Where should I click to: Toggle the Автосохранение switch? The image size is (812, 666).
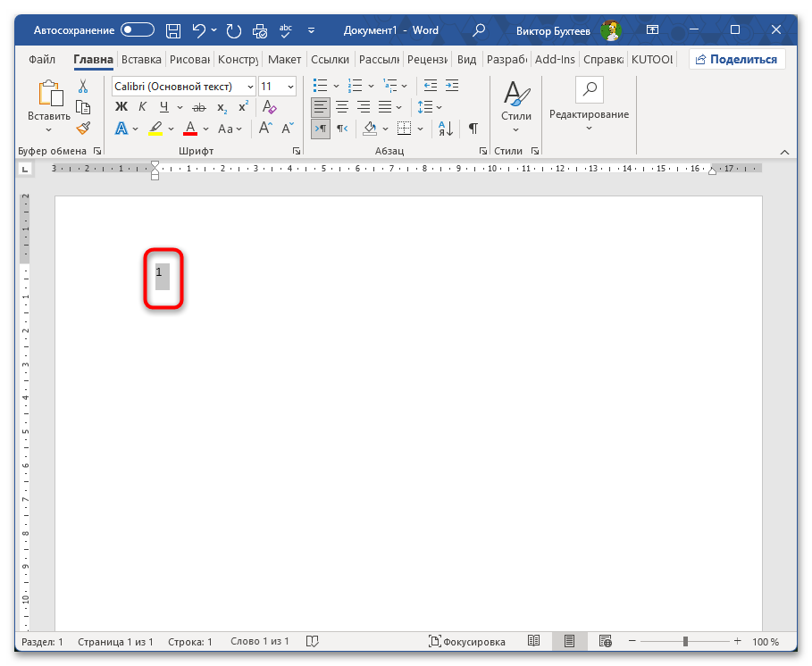tap(138, 30)
